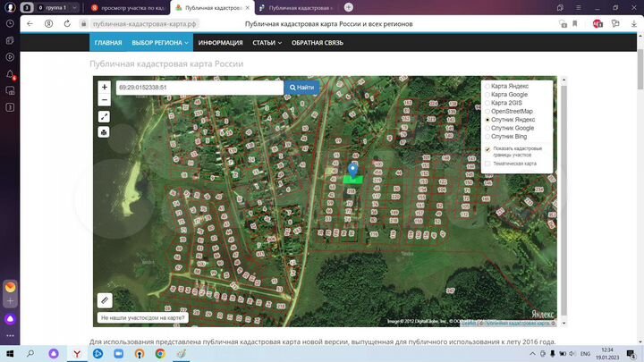The width and height of the screenshot is (644, 362).
Task: Go back with the browser arrow
Action: (x=30, y=23)
